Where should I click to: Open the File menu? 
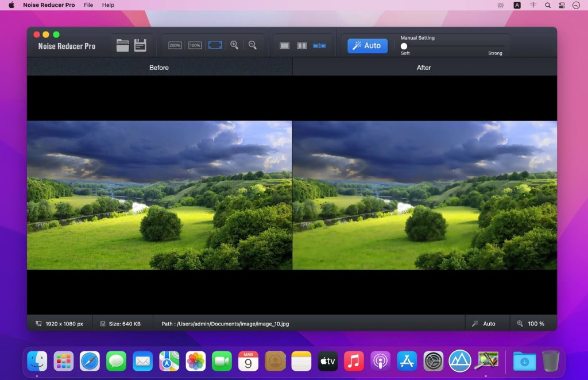[x=88, y=5]
